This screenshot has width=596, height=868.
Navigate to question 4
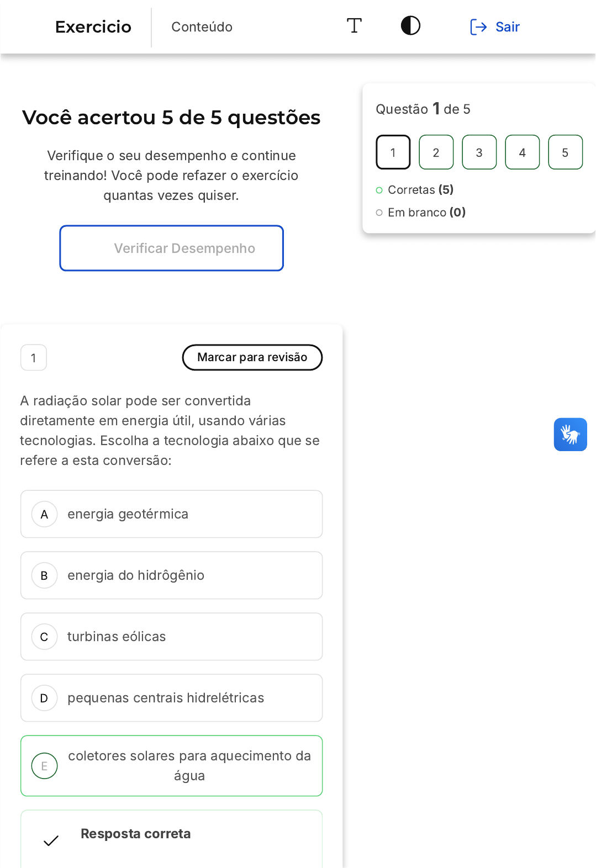coord(522,152)
